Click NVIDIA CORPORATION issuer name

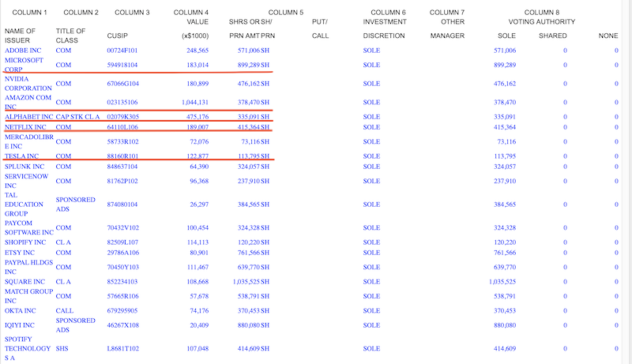[28, 84]
